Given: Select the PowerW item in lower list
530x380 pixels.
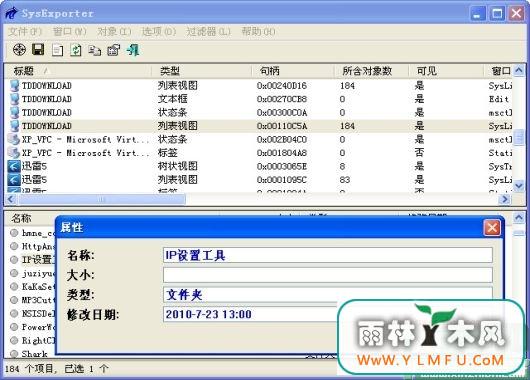Looking at the screenshot, I should pyautogui.click(x=32, y=327).
